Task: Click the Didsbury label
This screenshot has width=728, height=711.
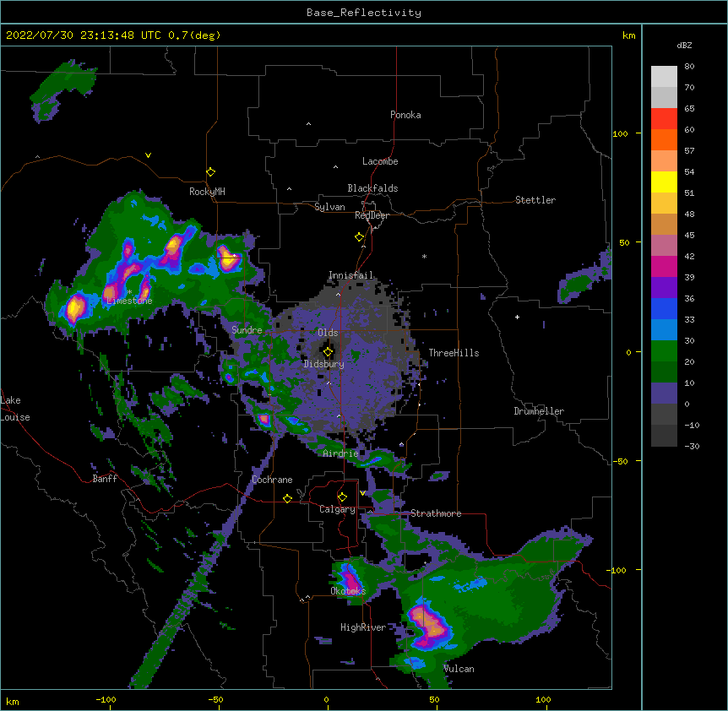Action: [x=324, y=364]
